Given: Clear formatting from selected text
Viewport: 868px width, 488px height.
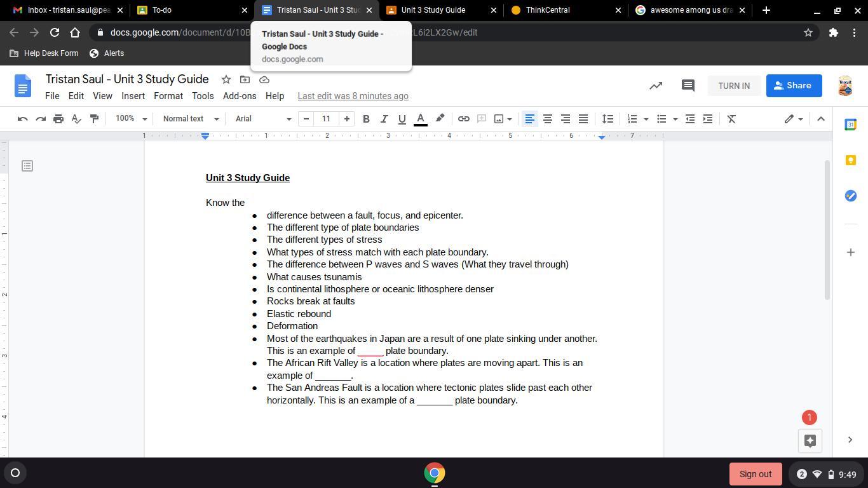Looking at the screenshot, I should [x=731, y=119].
